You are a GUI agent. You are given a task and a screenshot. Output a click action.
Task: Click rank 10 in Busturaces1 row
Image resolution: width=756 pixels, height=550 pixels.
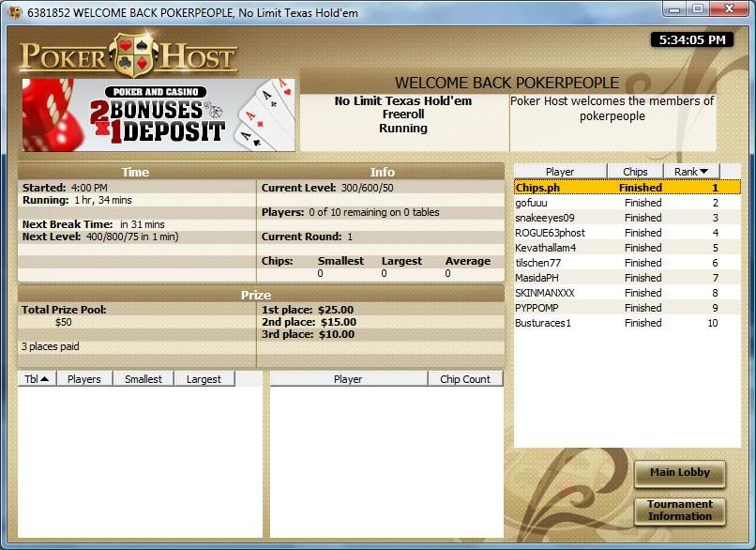pyautogui.click(x=713, y=323)
